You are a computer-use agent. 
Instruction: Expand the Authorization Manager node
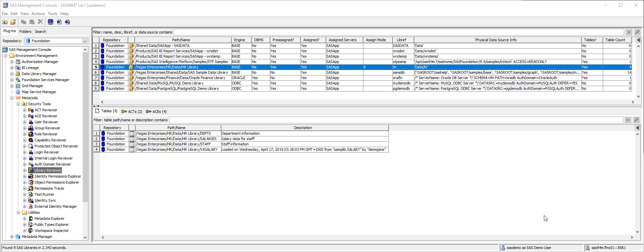pyautogui.click(x=12, y=62)
